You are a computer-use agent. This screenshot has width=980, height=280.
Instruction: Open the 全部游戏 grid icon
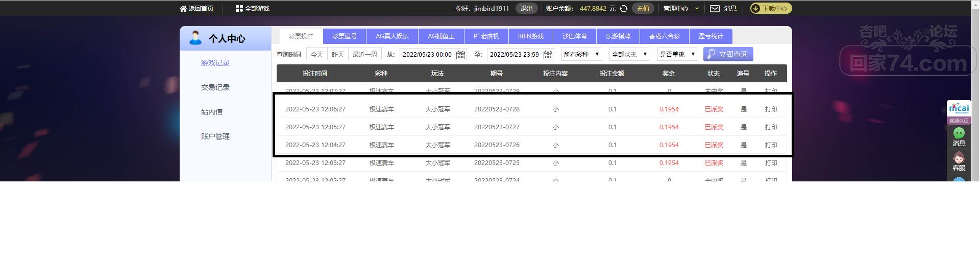click(239, 9)
